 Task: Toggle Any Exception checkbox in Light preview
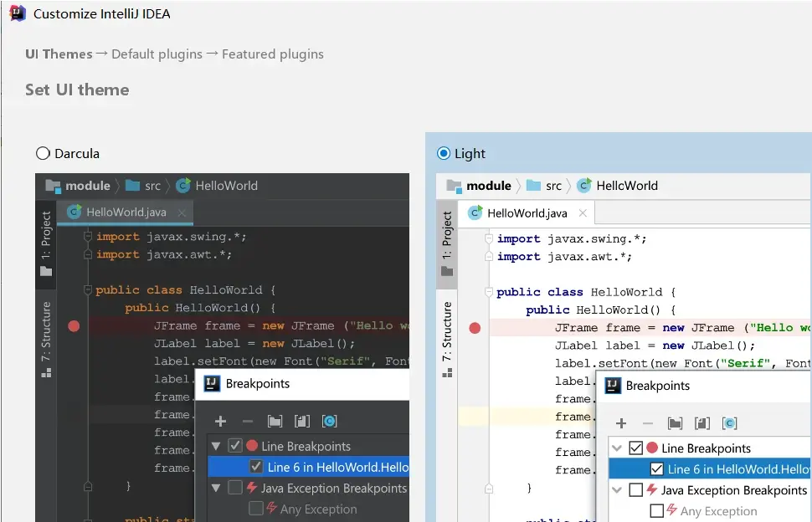pyautogui.click(x=656, y=510)
